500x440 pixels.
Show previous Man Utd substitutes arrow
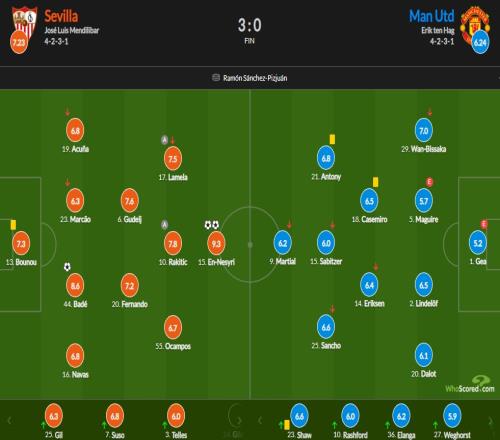tap(260, 421)
